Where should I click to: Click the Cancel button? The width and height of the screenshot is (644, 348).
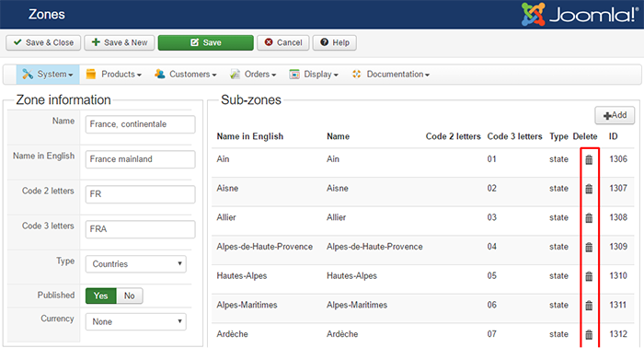point(283,42)
